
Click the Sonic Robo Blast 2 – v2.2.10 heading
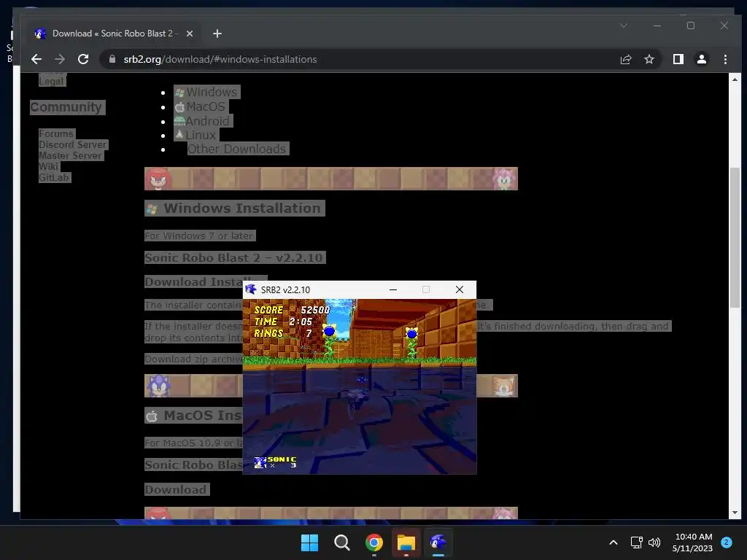click(235, 257)
